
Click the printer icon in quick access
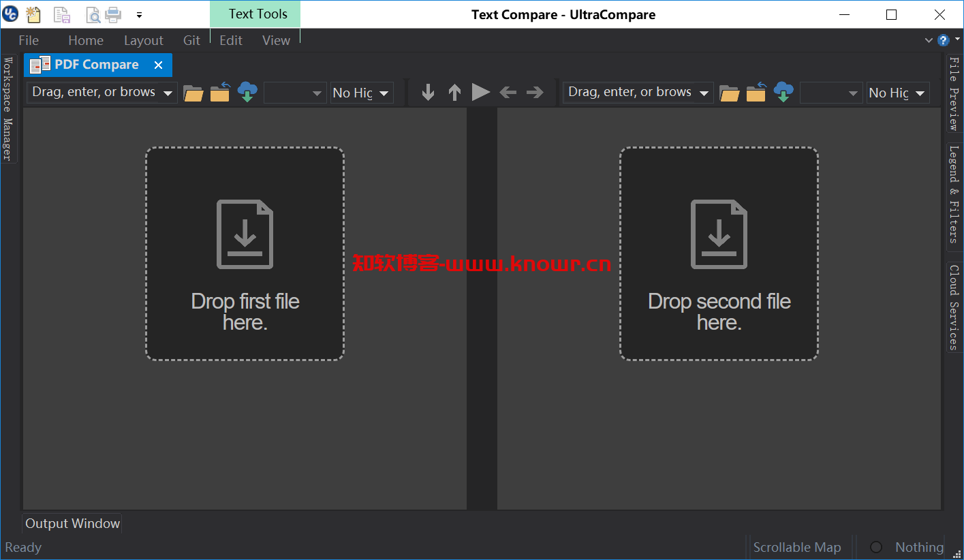point(113,14)
